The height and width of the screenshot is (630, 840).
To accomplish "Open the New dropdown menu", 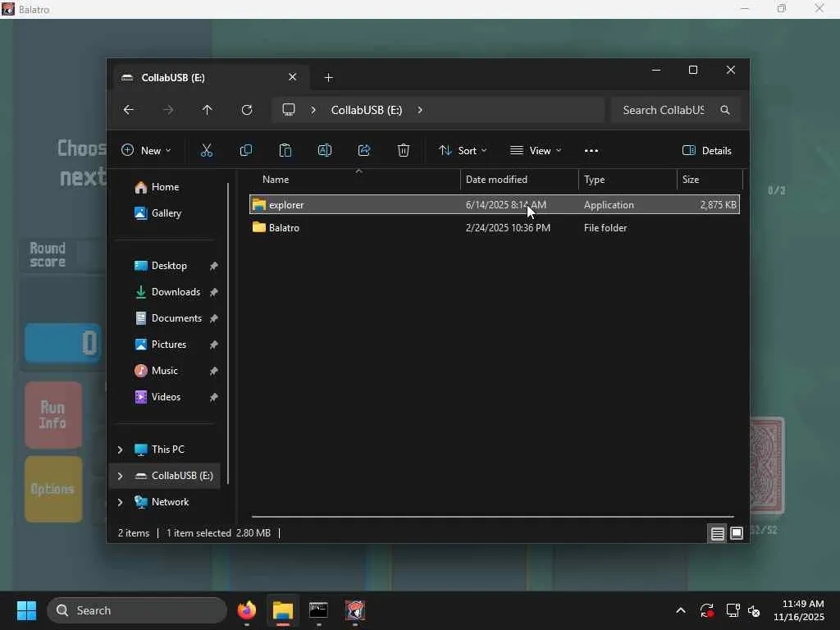I will tap(146, 151).
